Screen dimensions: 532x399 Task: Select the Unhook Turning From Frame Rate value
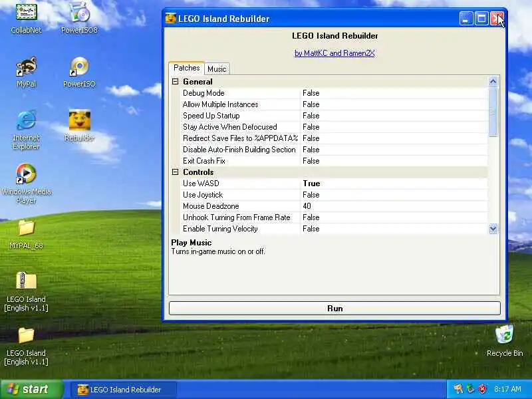click(394, 217)
